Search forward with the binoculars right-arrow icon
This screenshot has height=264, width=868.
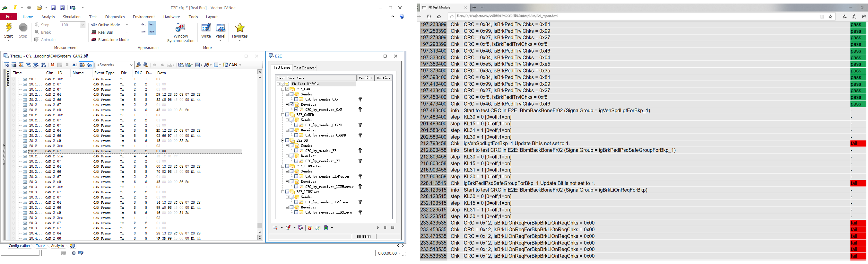coord(145,65)
